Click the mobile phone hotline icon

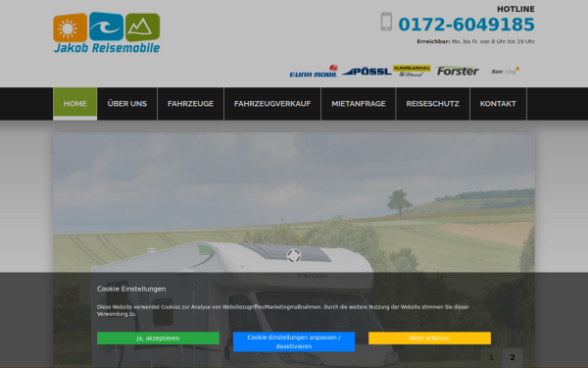coord(386,22)
